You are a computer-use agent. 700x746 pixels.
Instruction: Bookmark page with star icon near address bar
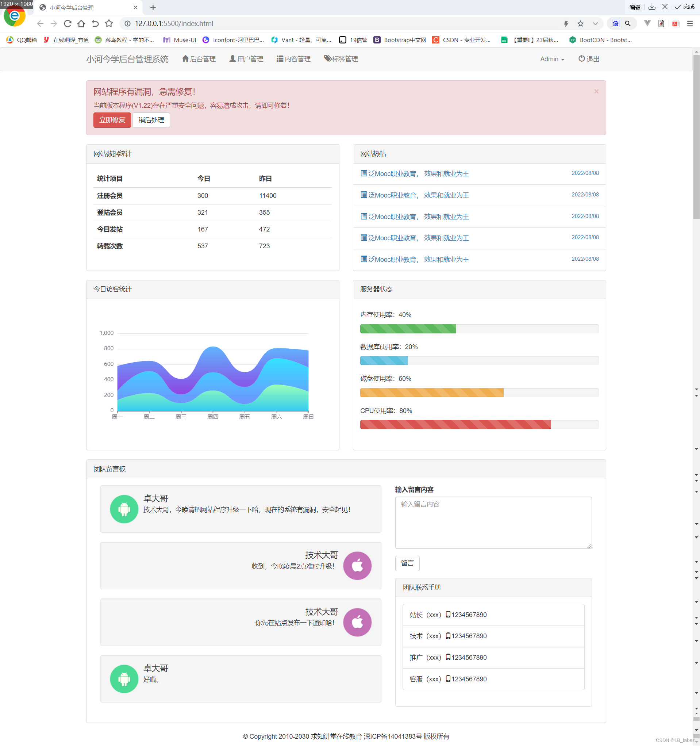[x=109, y=23]
